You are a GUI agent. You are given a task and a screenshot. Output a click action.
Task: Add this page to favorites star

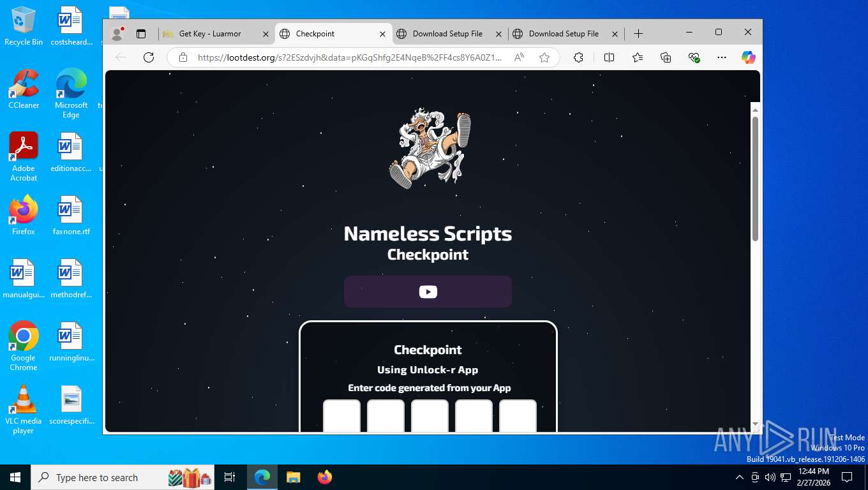[544, 57]
